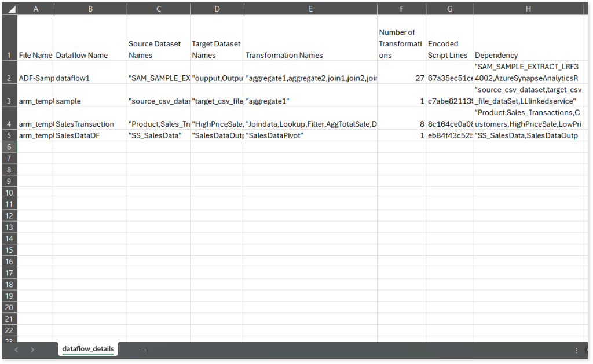Select row 10 header
The height and width of the screenshot is (364, 593).
click(9, 193)
